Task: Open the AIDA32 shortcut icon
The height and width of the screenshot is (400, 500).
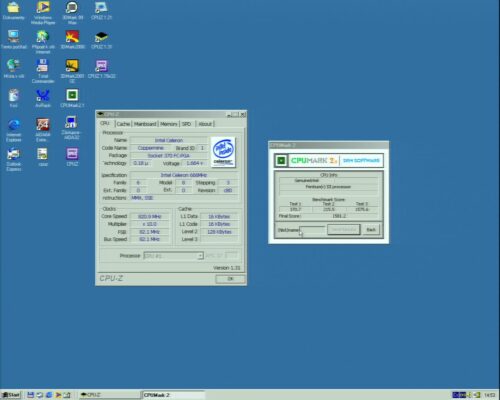Action: pos(71,128)
